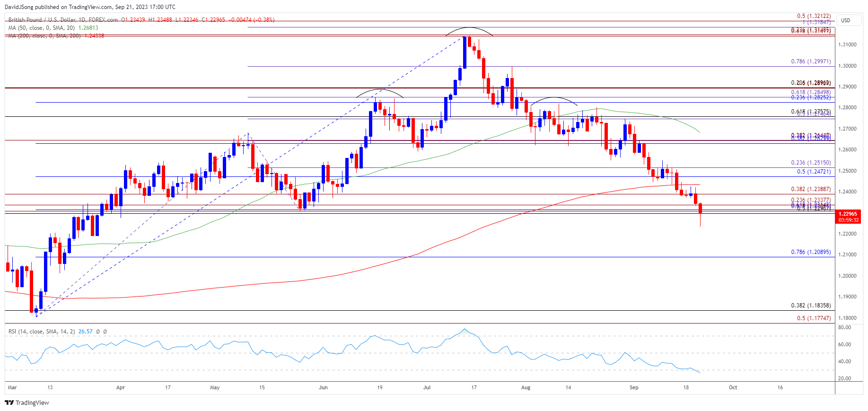Click the 20.00 RSI axis level
The width and height of the screenshot is (868, 411).
(x=844, y=378)
